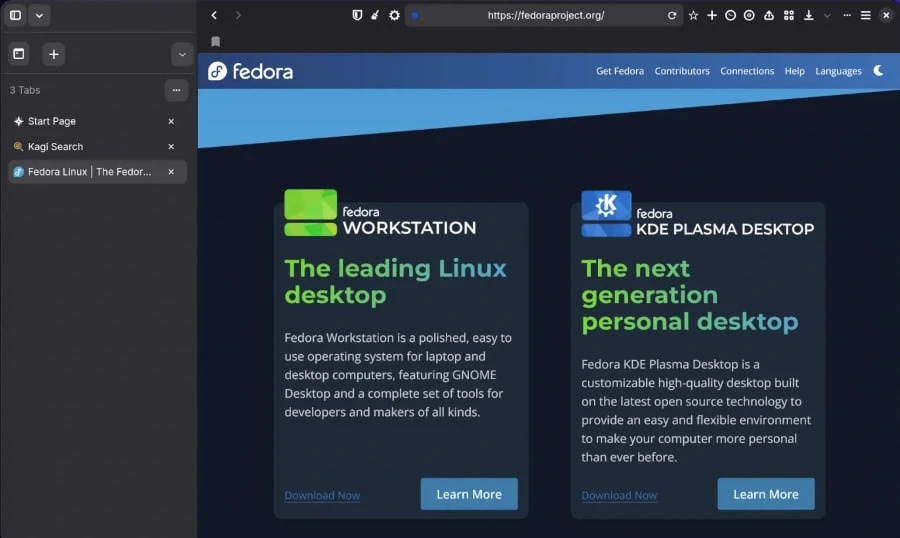Screen dimensions: 900x538
Task: Close the Start Page tab
Action: click(171, 121)
